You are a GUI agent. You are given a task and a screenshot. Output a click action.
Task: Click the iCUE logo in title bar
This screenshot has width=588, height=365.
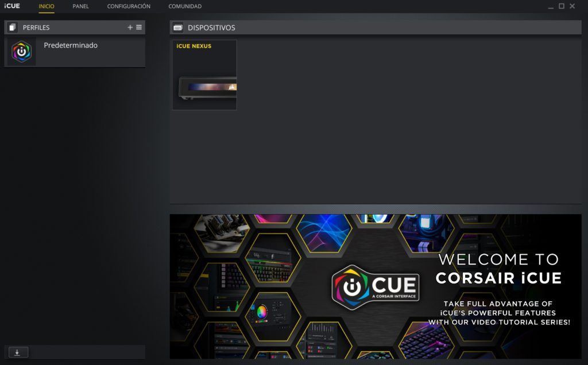[x=12, y=6]
